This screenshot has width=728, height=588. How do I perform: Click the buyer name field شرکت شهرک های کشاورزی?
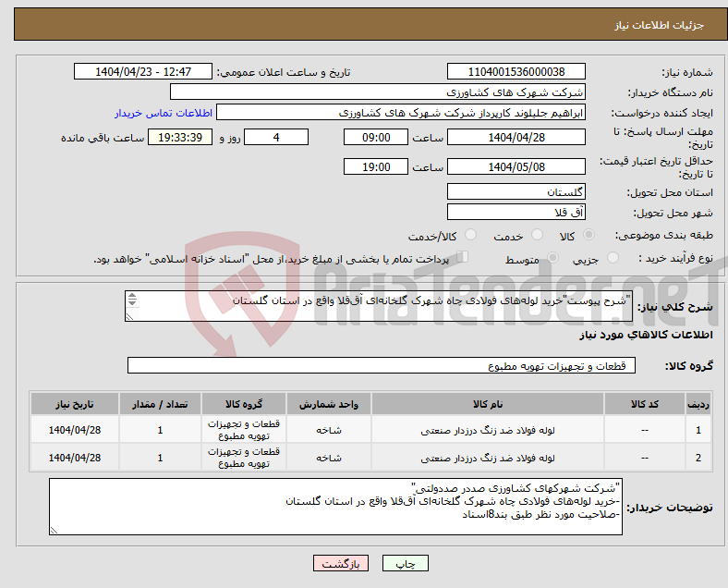point(378,92)
